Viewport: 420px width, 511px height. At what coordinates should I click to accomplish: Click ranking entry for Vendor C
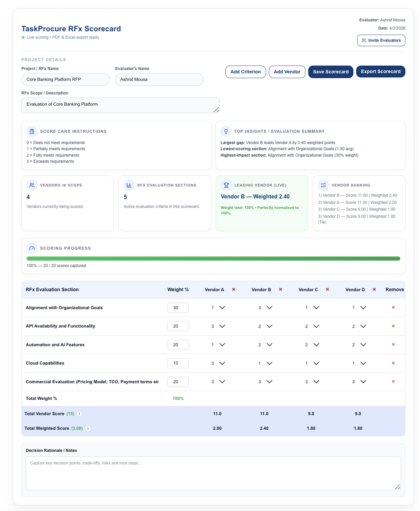tap(357, 209)
